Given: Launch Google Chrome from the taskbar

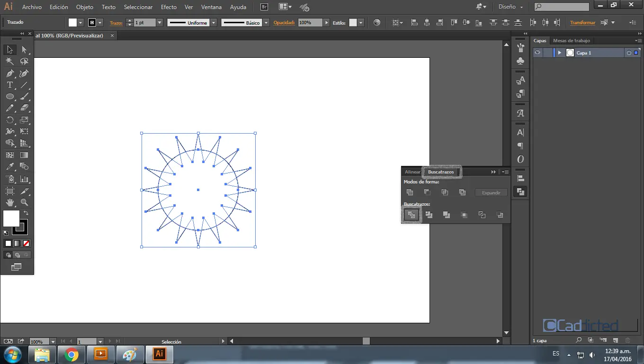Looking at the screenshot, I should [72, 354].
